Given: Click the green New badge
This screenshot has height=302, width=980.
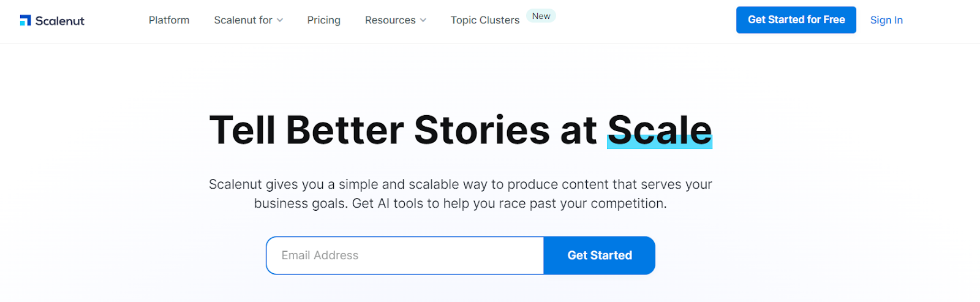Looking at the screenshot, I should [541, 16].
